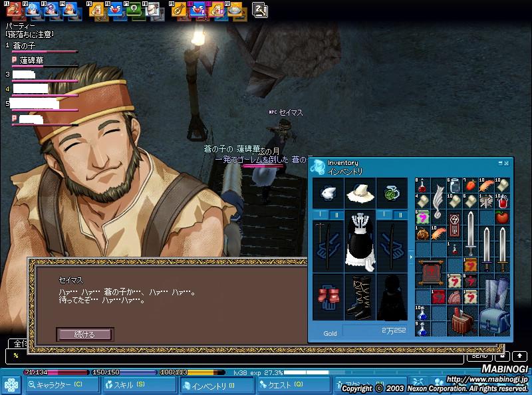Viewport: 532px width, 395px height.
Task: Select party member 蒼の子
Action: pos(24,45)
